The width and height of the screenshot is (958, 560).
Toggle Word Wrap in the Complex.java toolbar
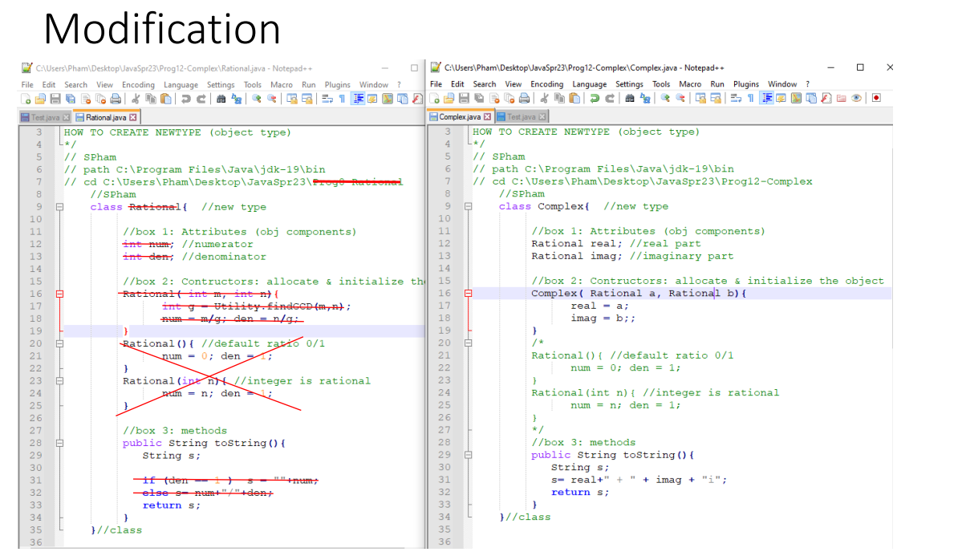(x=734, y=98)
